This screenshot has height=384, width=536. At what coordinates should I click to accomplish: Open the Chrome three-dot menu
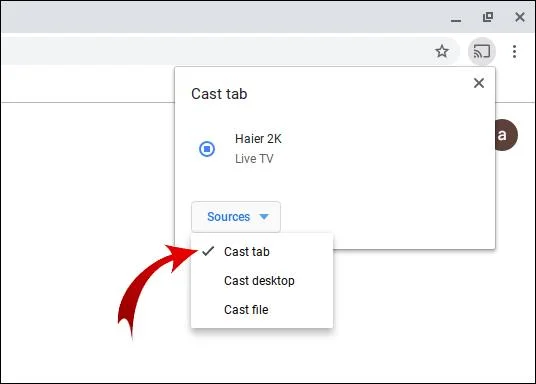pyautogui.click(x=514, y=52)
